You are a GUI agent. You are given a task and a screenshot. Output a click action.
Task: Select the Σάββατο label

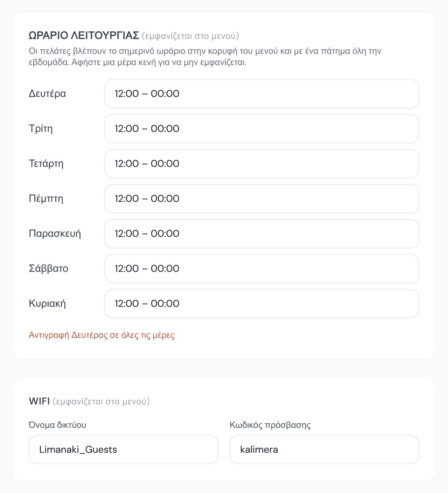(x=48, y=269)
